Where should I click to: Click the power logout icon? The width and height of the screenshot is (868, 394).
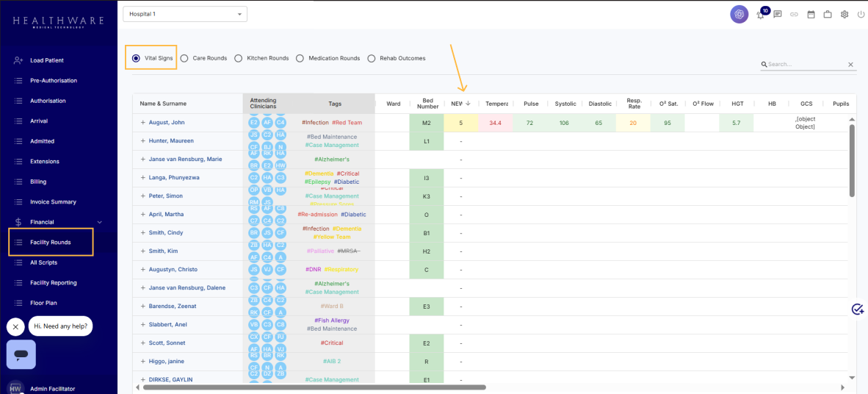pos(861,14)
